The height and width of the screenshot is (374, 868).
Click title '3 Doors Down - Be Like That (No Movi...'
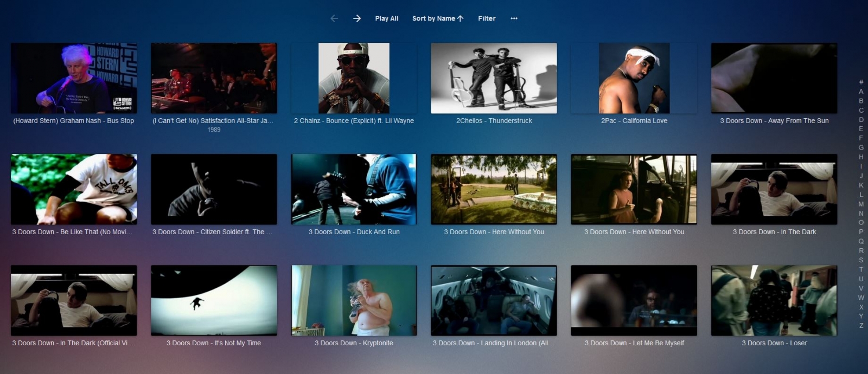pyautogui.click(x=72, y=232)
